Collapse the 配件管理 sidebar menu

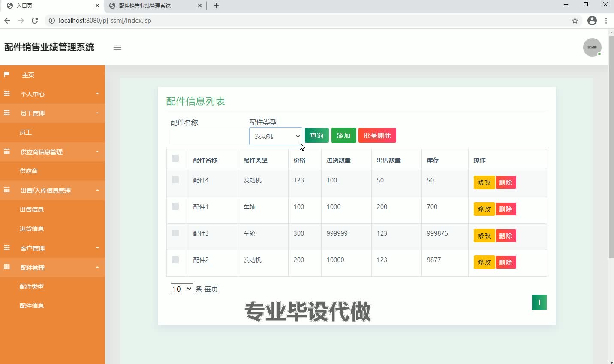(x=52, y=267)
